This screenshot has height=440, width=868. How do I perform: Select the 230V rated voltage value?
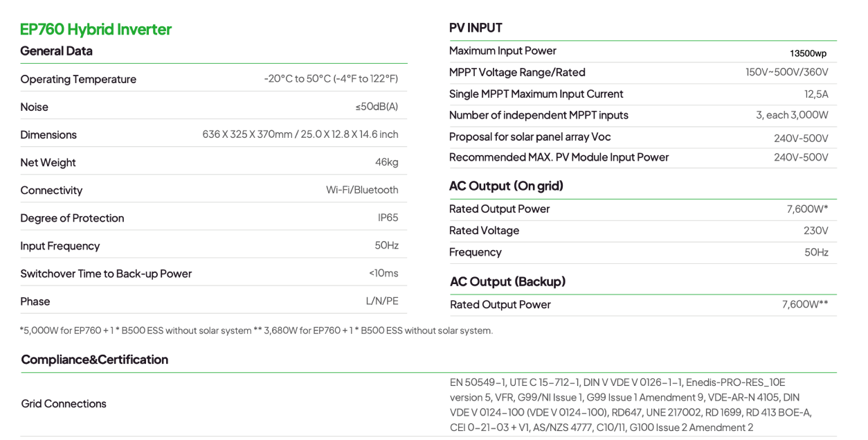[816, 231]
